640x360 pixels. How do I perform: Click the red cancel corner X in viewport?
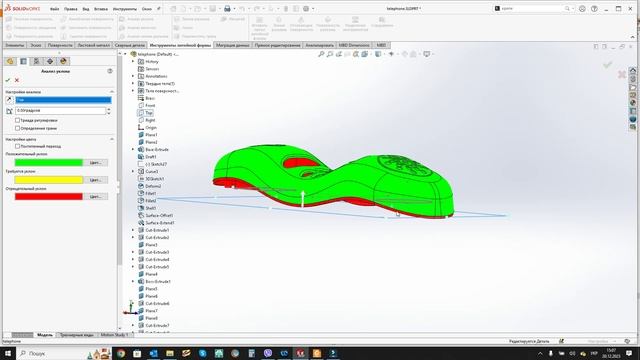622,74
